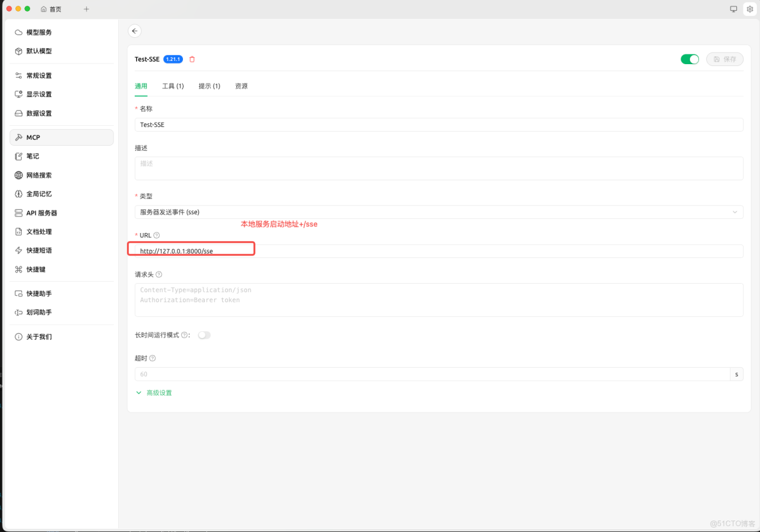The height and width of the screenshot is (532, 760).
Task: Open the display monitor icon in titlebar
Action: [732, 9]
